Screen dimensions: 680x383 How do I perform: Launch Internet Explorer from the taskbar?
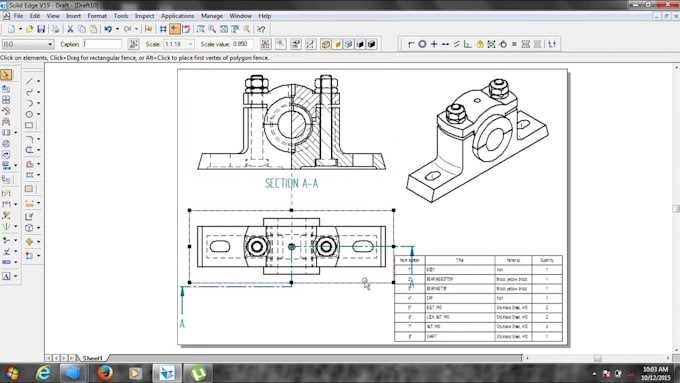click(44, 373)
